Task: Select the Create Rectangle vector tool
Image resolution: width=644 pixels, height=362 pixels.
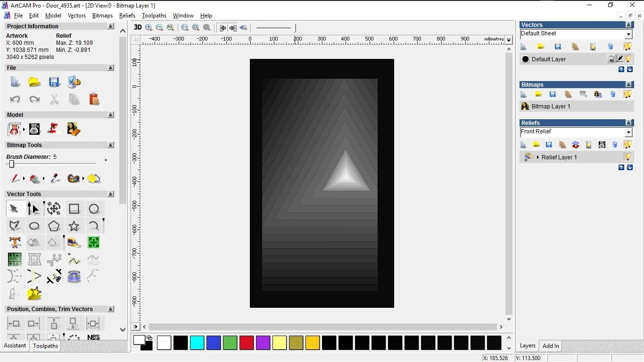Action: click(74, 209)
